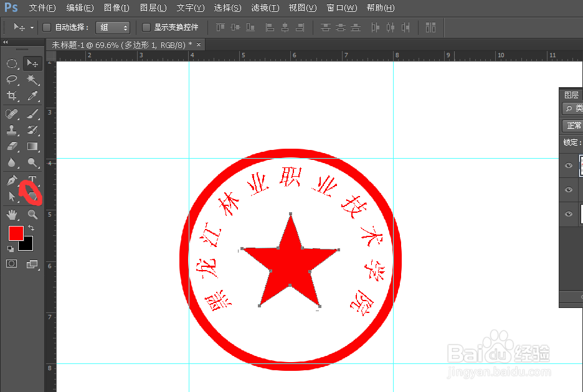Open 编辑(E) menu

(80, 8)
